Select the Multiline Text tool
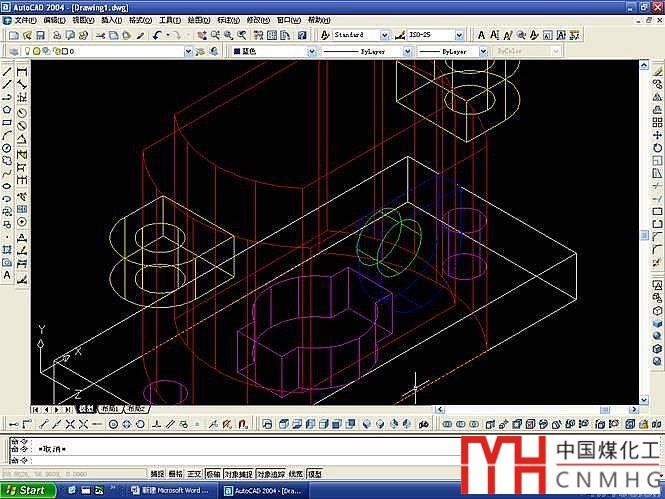Viewport: 665px width, 499px height. [x=7, y=274]
